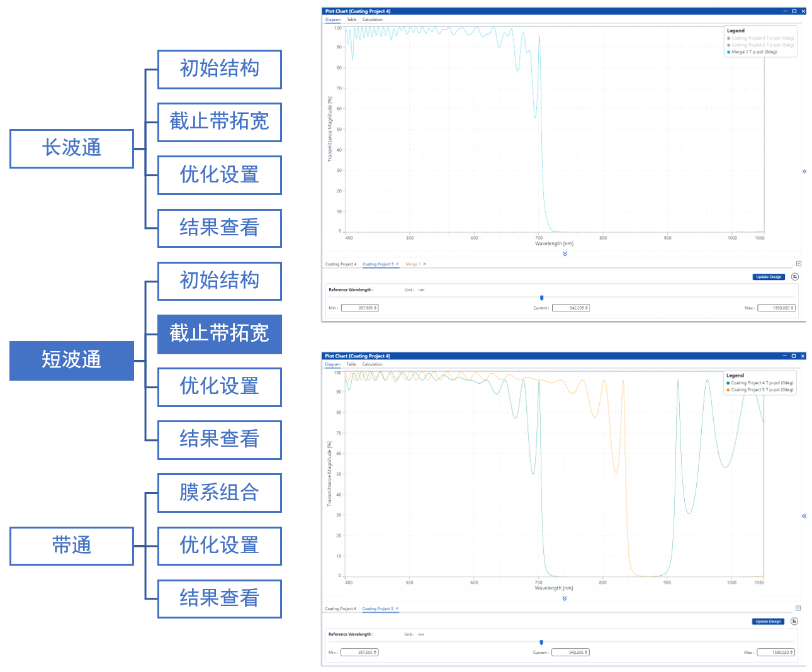
Task: Expand side panel chevron at right of upper chart
Action: (x=804, y=172)
